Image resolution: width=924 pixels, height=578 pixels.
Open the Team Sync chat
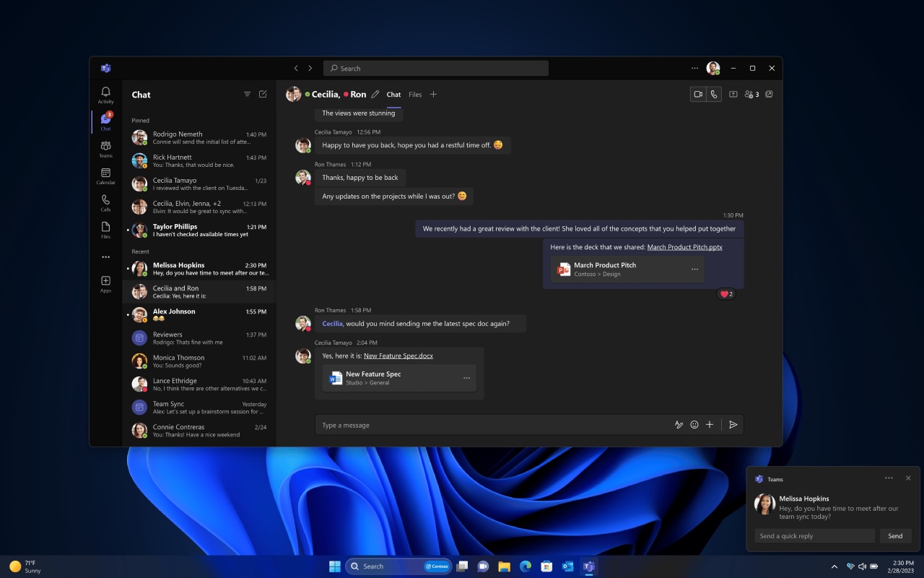199,407
